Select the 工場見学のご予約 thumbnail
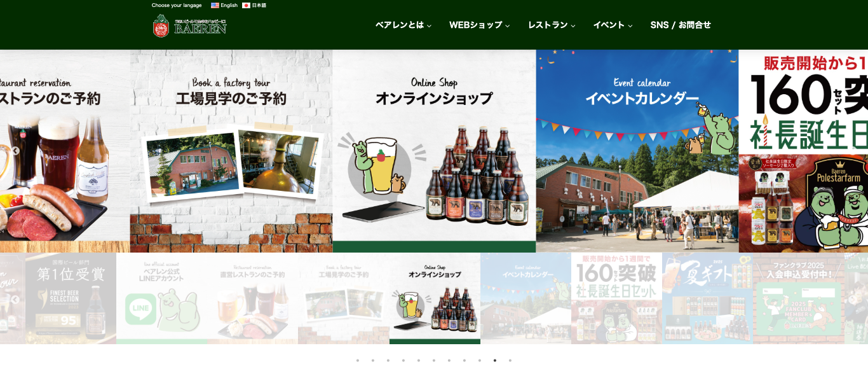Image resolution: width=868 pixels, height=376 pixels. (344, 298)
